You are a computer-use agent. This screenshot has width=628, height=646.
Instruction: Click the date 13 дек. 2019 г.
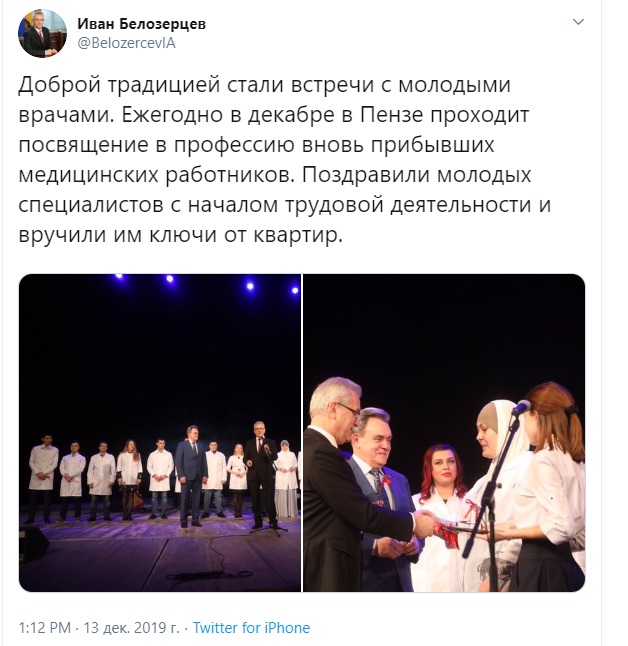131,627
